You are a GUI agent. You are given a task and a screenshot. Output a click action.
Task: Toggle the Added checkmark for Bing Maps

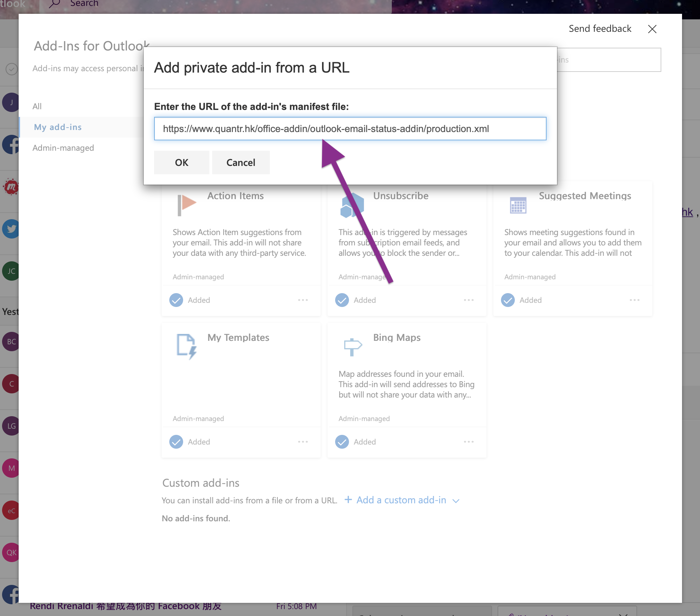tap(342, 442)
